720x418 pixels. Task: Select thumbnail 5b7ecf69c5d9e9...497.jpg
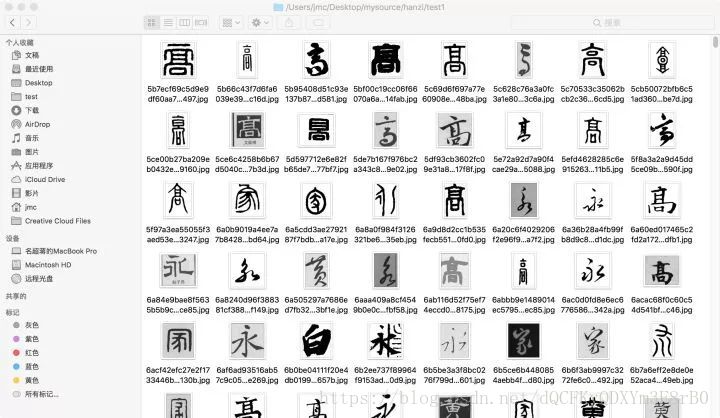(178, 60)
